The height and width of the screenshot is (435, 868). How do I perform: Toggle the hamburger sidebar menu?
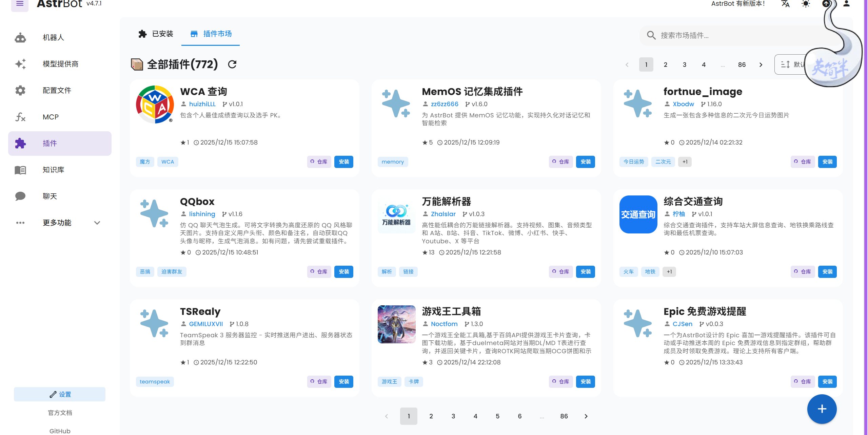tap(20, 4)
